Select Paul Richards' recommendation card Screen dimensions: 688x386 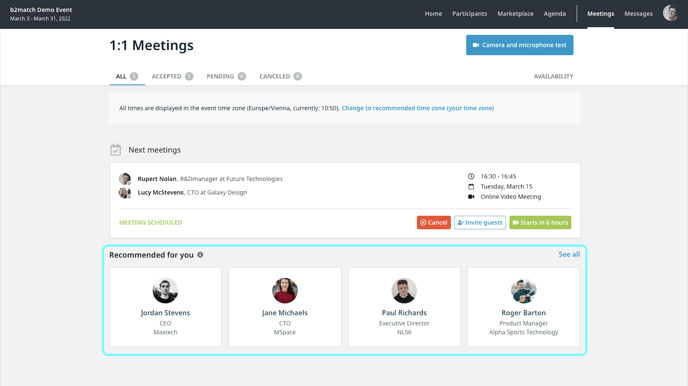(x=404, y=307)
